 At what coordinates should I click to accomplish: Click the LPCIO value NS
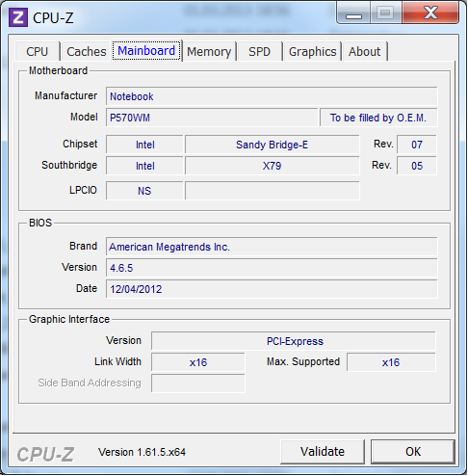[x=144, y=191]
